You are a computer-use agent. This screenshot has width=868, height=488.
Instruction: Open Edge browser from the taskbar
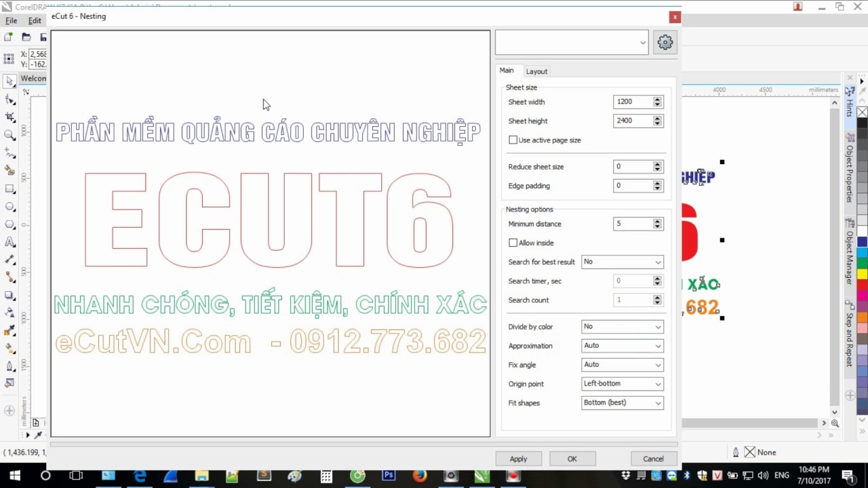click(x=140, y=476)
